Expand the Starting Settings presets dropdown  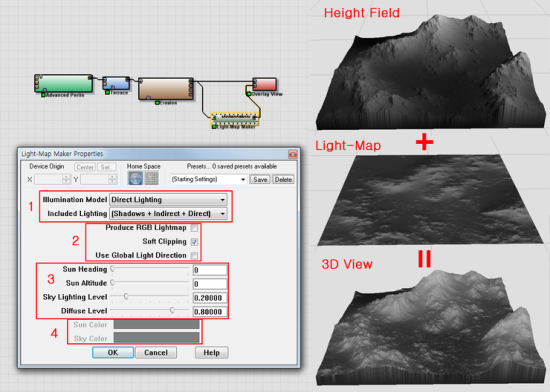(x=208, y=180)
